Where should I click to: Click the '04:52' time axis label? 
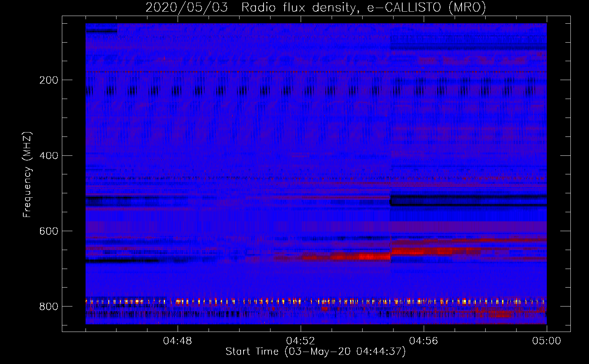(x=301, y=341)
